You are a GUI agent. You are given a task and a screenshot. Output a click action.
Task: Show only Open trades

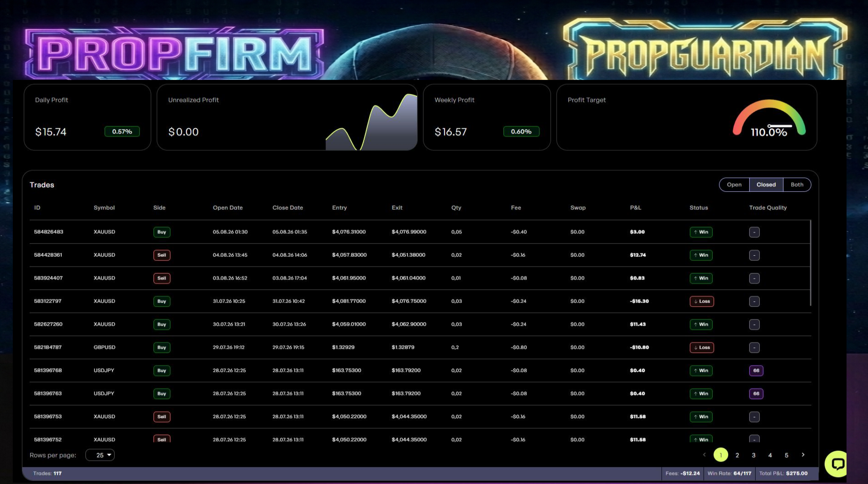pyautogui.click(x=734, y=184)
